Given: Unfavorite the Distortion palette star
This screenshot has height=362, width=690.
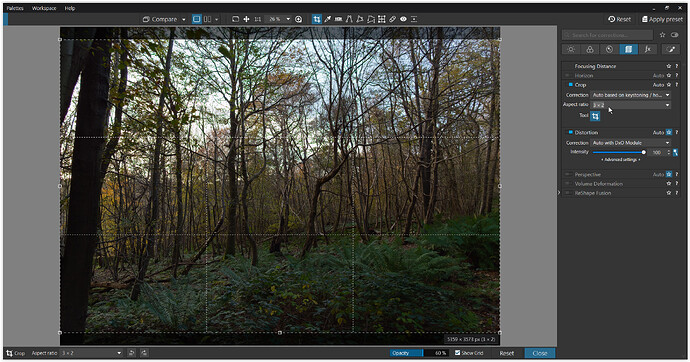Looking at the screenshot, I should [669, 132].
